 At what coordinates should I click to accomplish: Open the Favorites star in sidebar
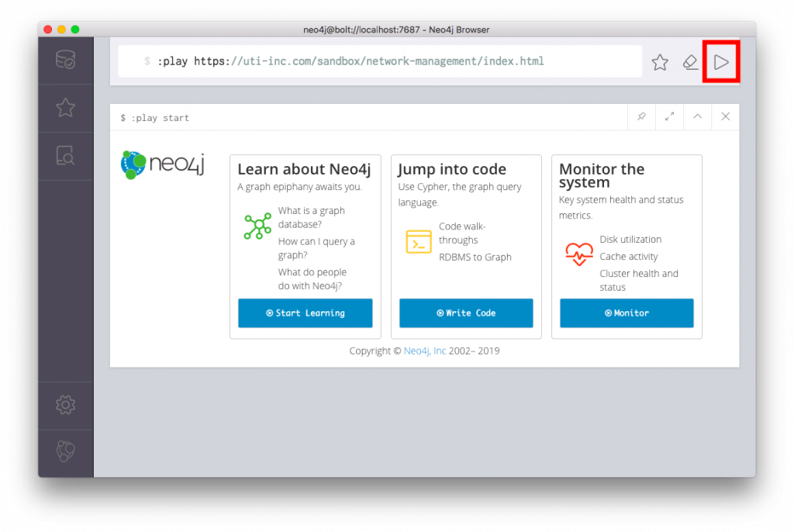(65, 108)
